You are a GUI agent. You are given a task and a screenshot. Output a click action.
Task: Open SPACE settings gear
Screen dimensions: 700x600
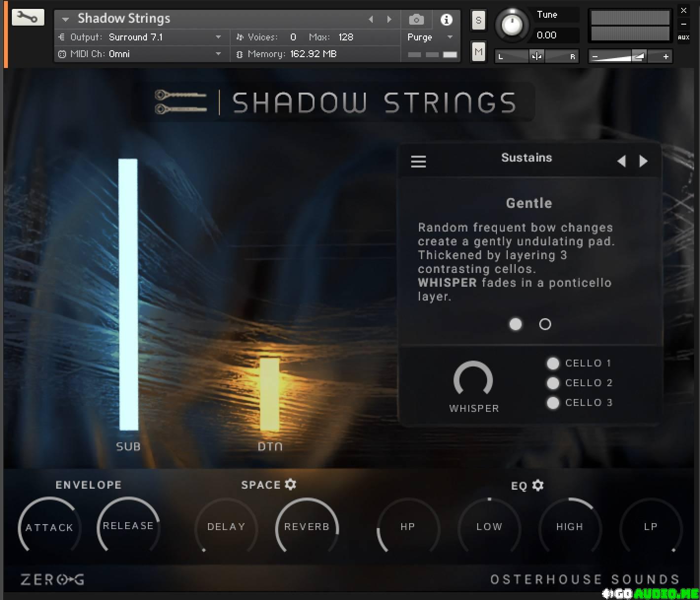(291, 484)
